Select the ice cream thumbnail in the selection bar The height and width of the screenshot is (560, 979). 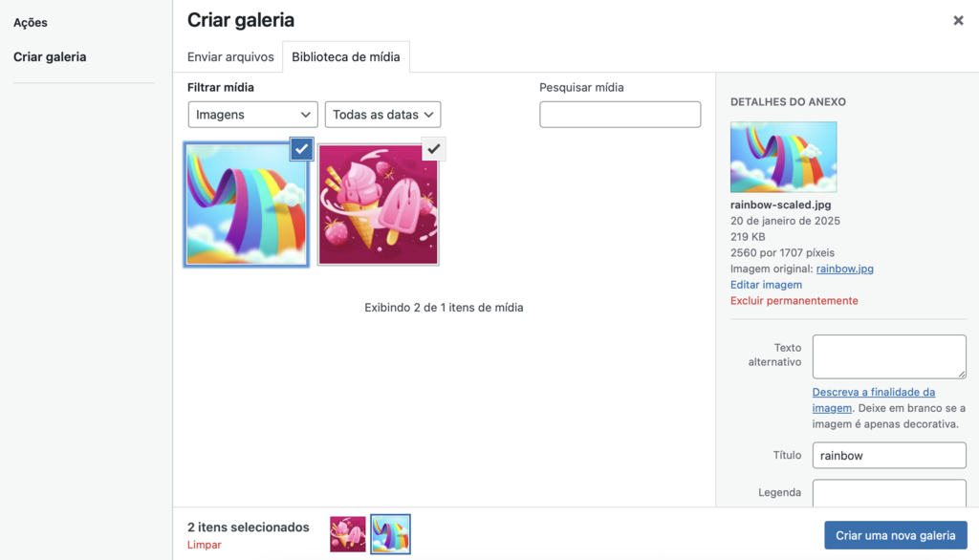click(347, 535)
